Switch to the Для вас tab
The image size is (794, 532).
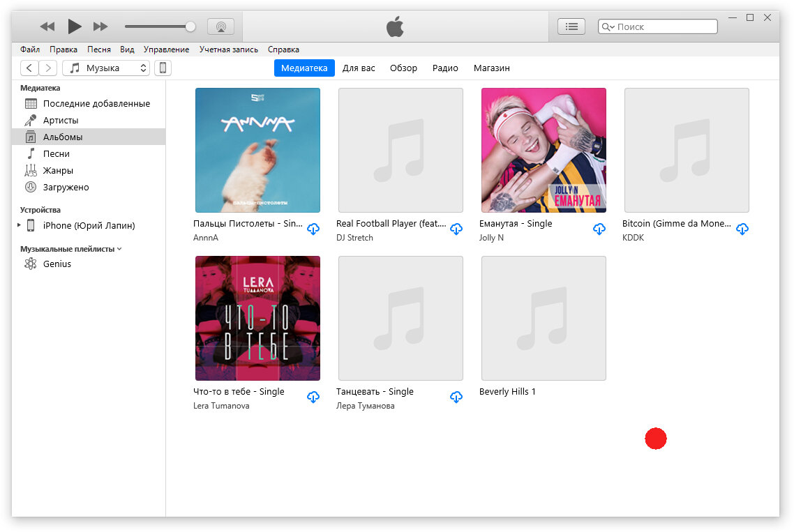359,68
